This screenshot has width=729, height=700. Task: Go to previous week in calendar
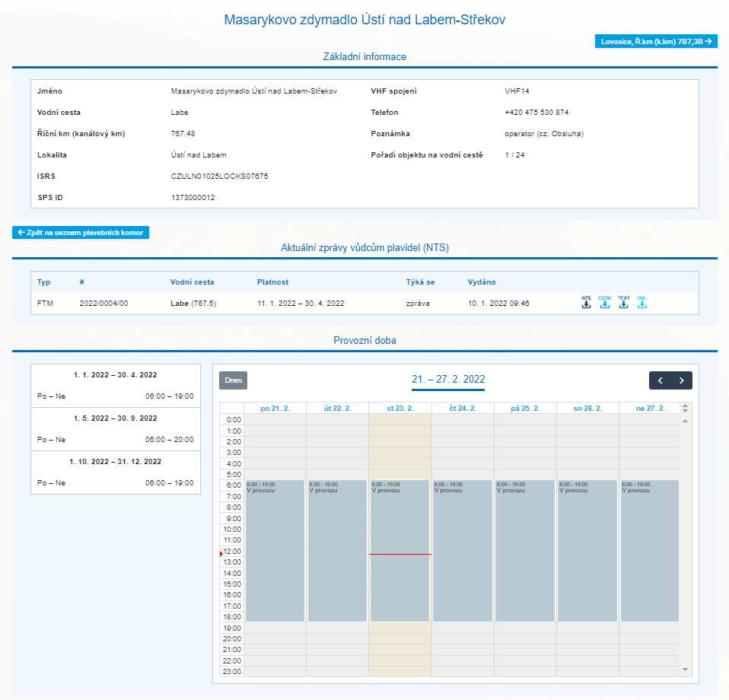click(660, 380)
